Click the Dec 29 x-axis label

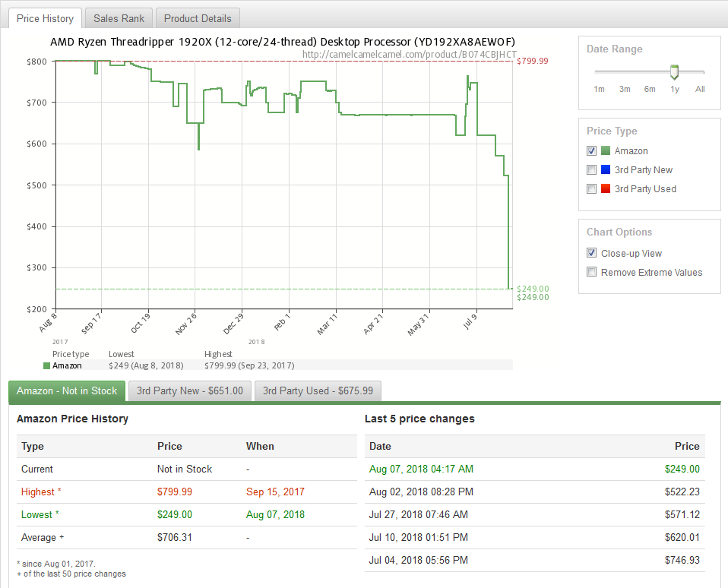(x=233, y=324)
